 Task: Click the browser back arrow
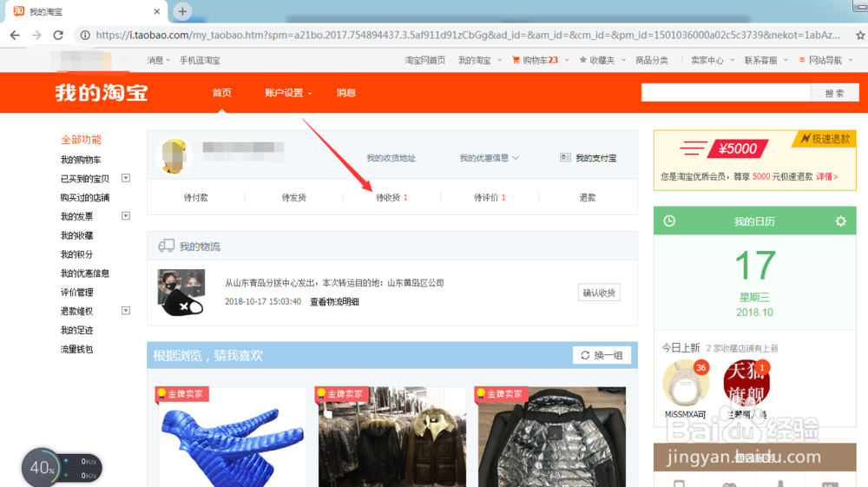[15, 35]
